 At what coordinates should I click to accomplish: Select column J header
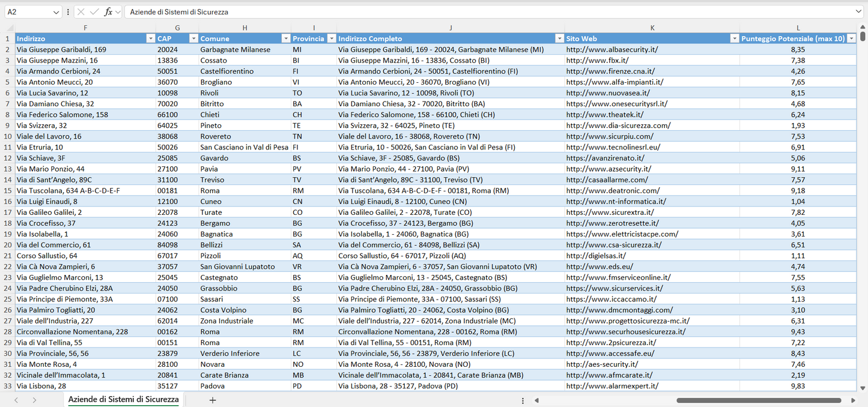(x=451, y=28)
